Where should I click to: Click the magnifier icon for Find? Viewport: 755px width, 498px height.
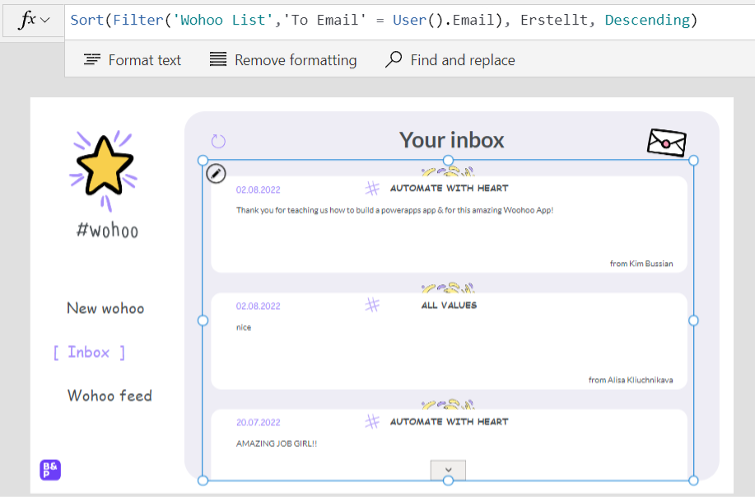click(393, 59)
